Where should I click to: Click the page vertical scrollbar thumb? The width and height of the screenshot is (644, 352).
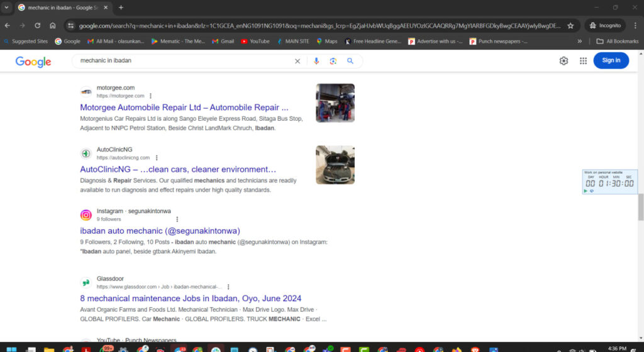[640, 207]
